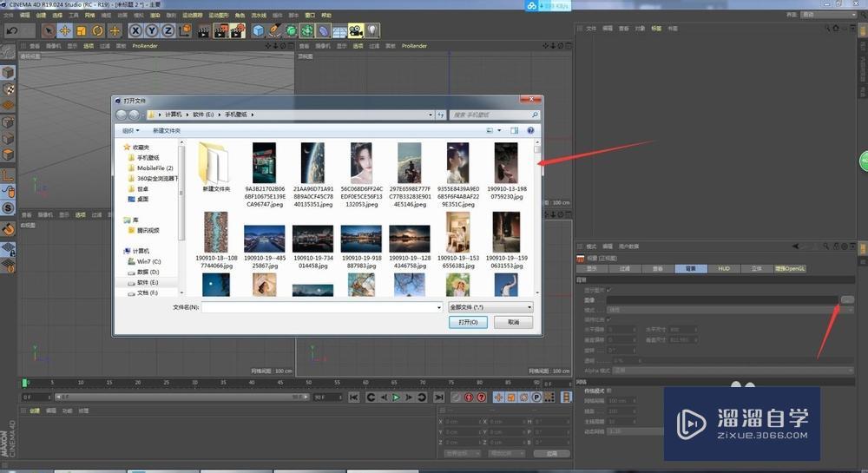Switch to the HUD tab
The height and width of the screenshot is (473, 868).
(x=724, y=268)
